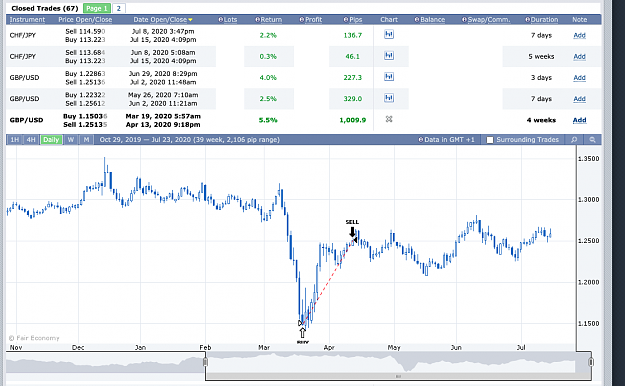Click the BUY arrow marker on chart
625x386 pixels.
pyautogui.click(x=303, y=333)
